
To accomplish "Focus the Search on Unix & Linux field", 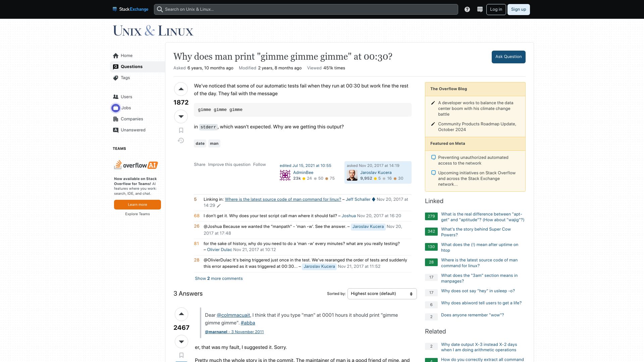I will pos(306,9).
